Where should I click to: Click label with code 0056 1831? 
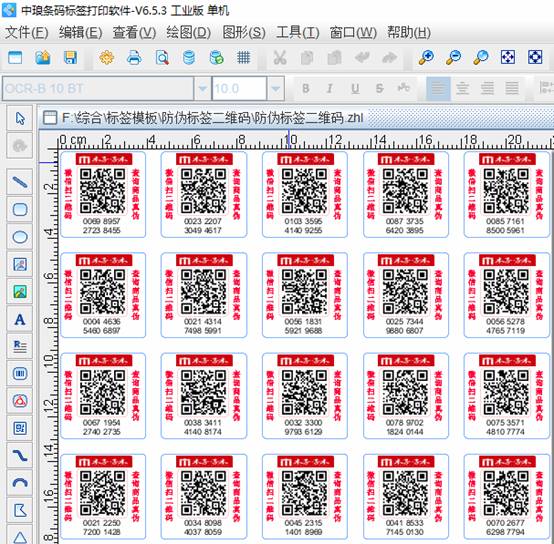(x=305, y=295)
